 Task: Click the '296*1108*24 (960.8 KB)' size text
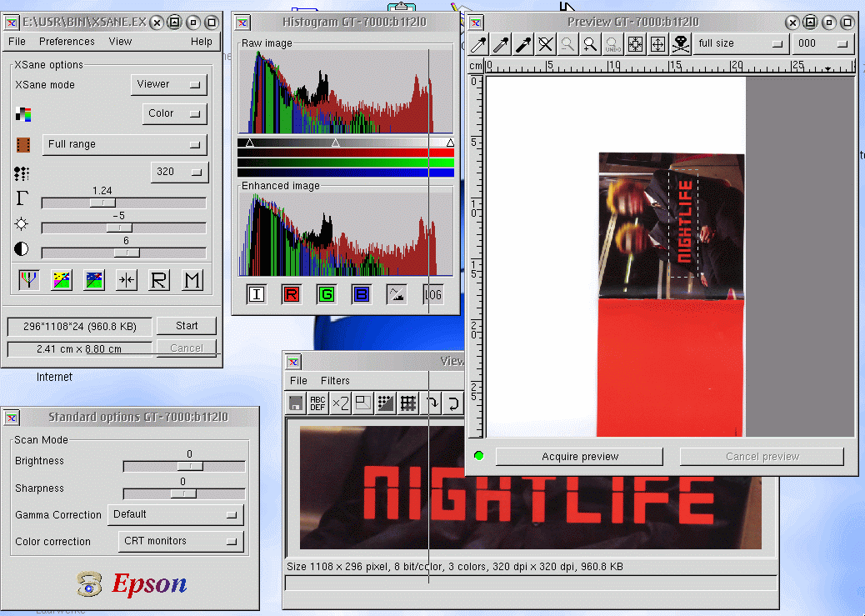point(80,327)
